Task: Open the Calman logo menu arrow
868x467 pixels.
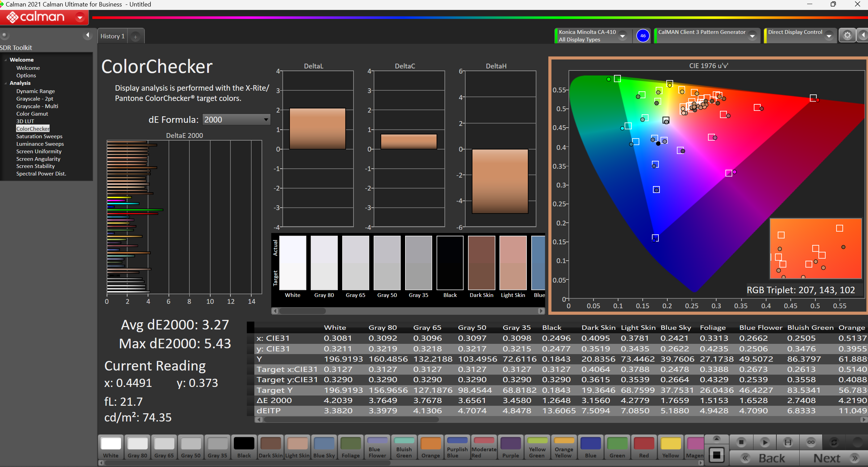Action: coord(80,17)
